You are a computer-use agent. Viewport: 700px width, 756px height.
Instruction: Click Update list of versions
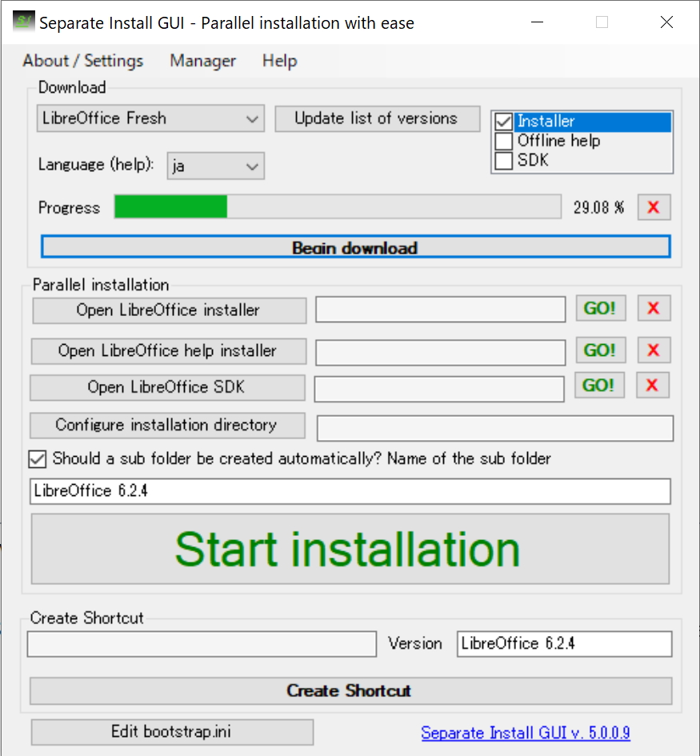pyautogui.click(x=377, y=118)
